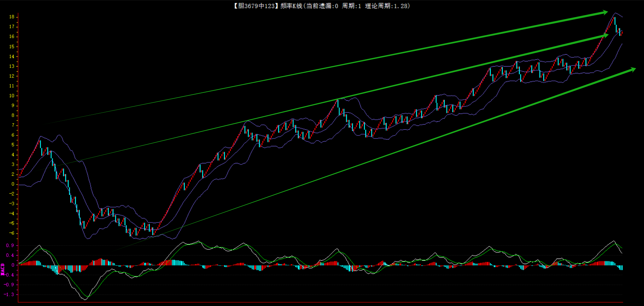644x306 pixels.
Task: Click the arrowhead of the lowest green trend line
Action: [632, 70]
